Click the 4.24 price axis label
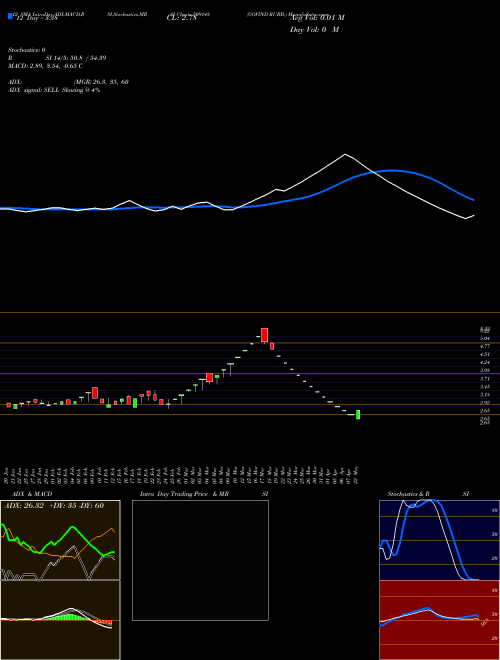The image size is (500, 660). [485, 362]
